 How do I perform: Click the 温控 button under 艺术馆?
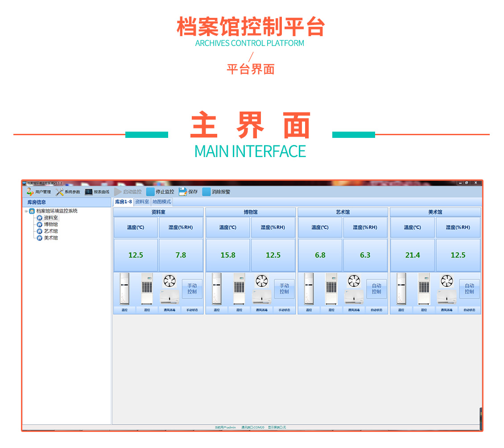pyautogui.click(x=309, y=310)
